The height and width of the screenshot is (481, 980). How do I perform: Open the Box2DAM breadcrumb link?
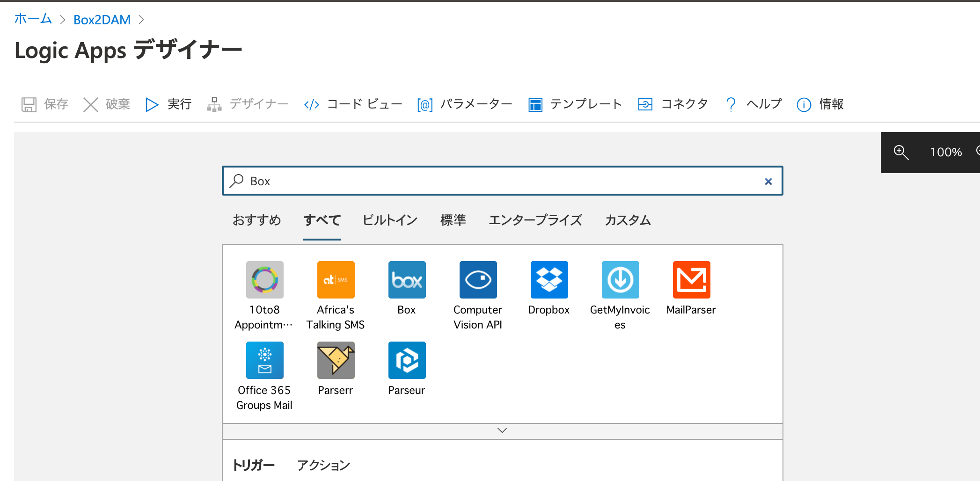102,20
